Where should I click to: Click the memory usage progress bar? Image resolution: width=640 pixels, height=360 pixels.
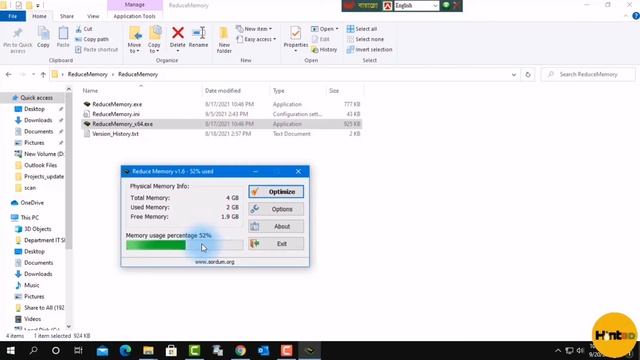(x=184, y=245)
